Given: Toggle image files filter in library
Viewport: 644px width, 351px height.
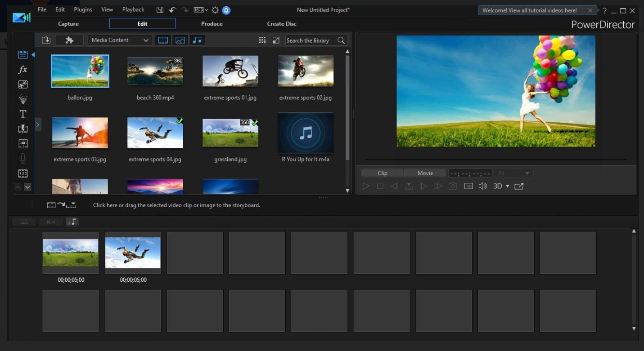Looking at the screenshot, I should coord(180,40).
